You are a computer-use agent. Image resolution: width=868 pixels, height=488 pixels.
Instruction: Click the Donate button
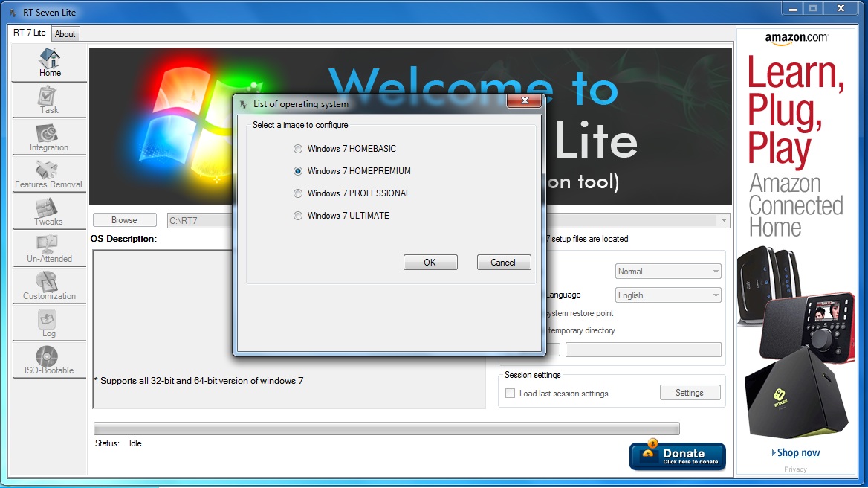(678, 457)
